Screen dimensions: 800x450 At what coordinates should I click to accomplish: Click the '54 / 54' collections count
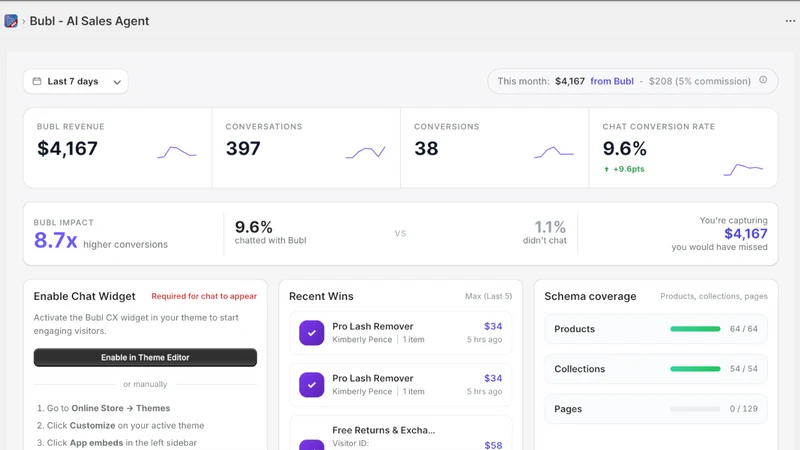point(743,369)
